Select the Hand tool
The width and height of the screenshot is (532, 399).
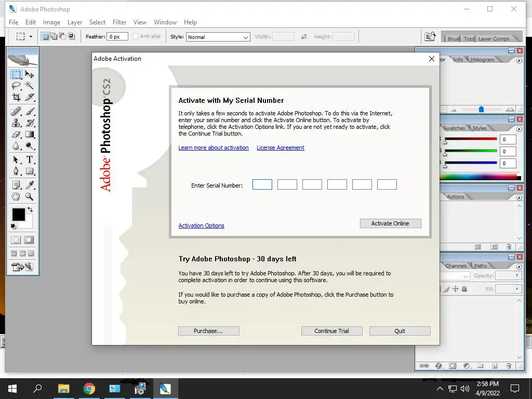click(16, 196)
